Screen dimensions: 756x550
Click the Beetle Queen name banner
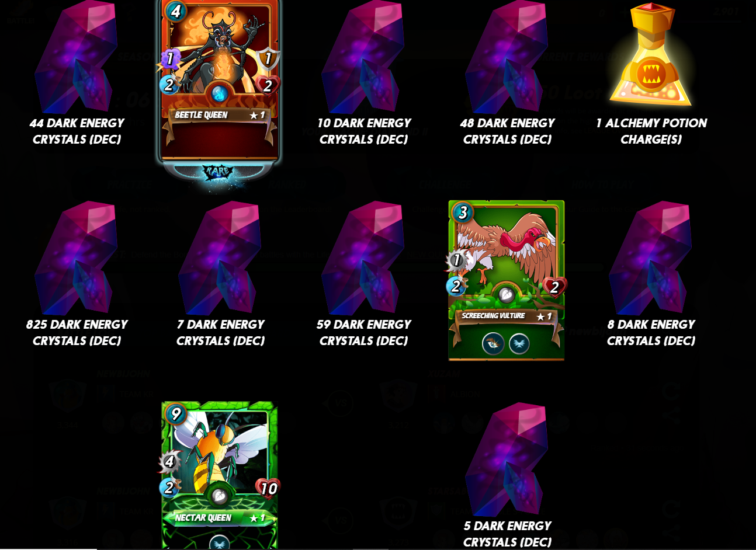[220, 115]
